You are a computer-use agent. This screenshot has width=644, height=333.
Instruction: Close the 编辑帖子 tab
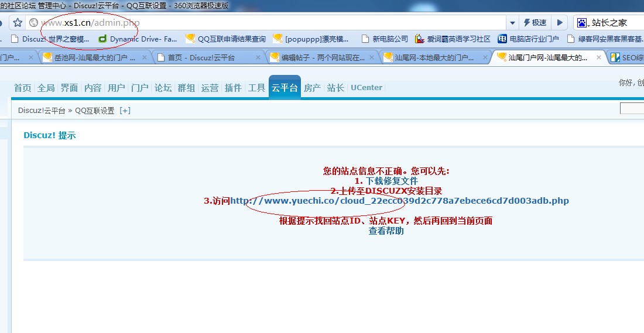pyautogui.click(x=372, y=57)
